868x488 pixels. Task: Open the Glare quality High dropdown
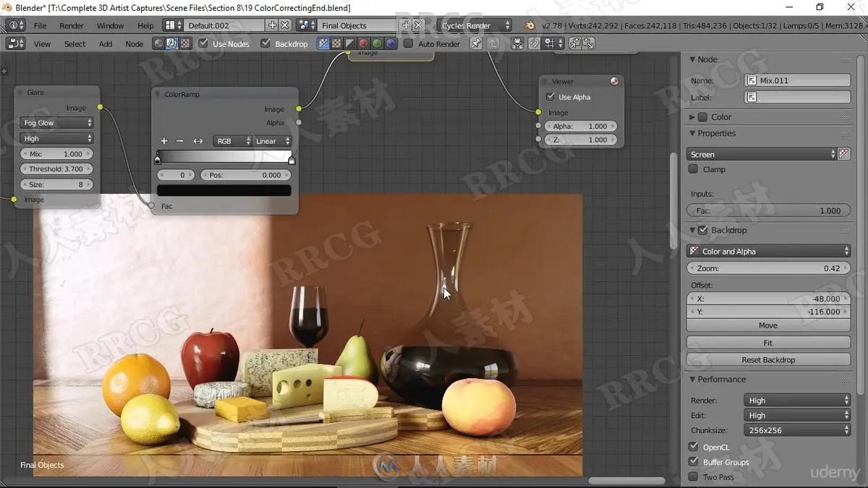coord(57,138)
